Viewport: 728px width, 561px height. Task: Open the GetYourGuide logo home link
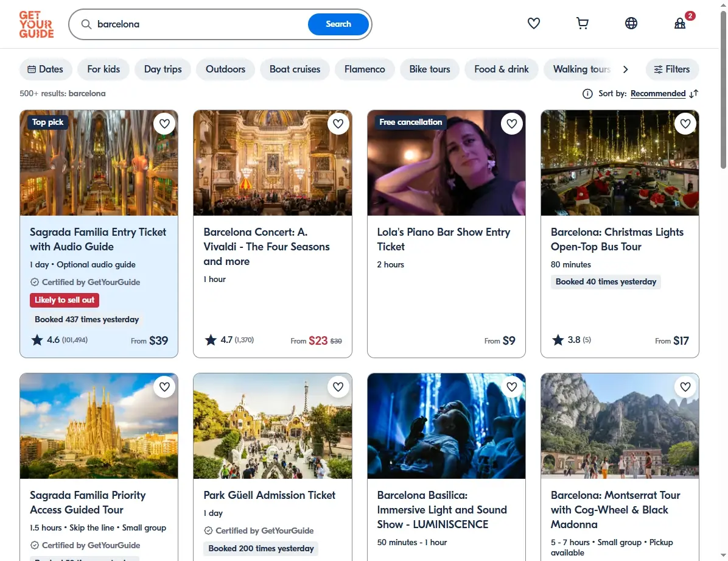36,24
